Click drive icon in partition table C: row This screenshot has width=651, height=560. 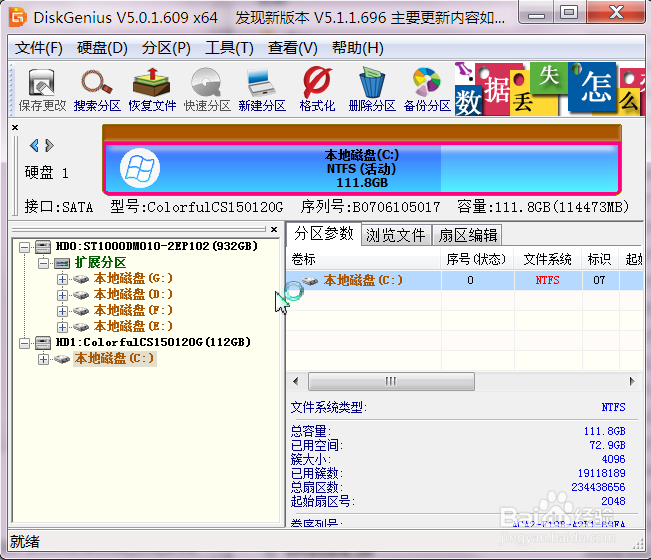pyautogui.click(x=310, y=281)
